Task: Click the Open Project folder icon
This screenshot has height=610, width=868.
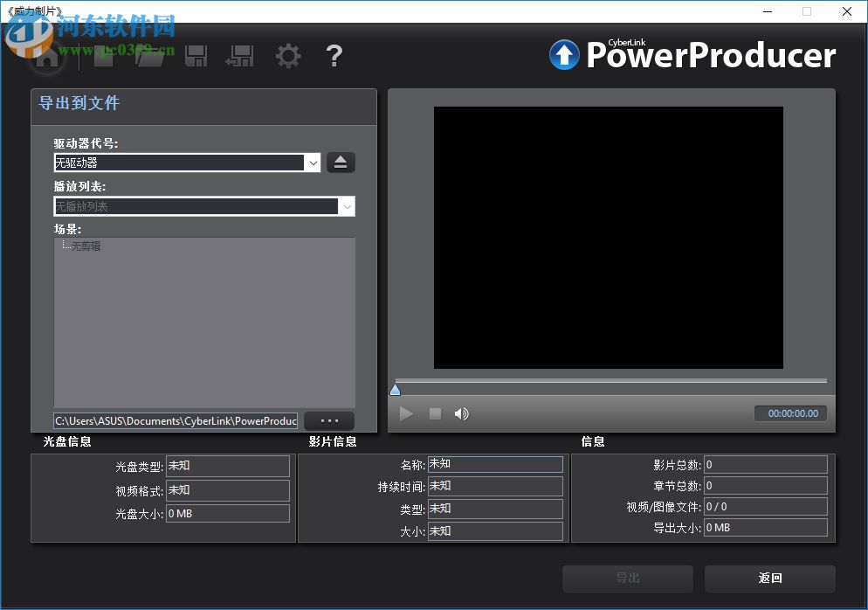Action: tap(150, 56)
